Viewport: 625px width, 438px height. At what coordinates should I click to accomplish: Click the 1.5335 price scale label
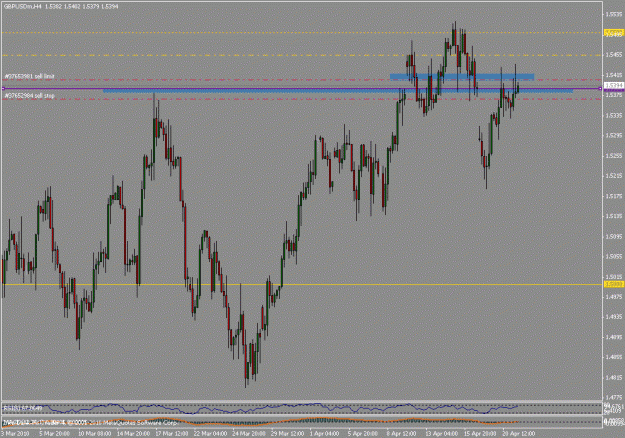point(614,115)
